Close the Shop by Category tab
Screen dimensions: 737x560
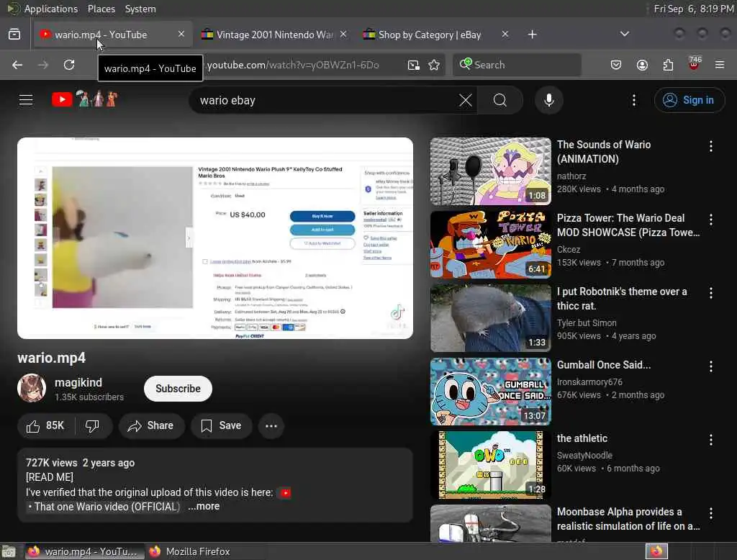pyautogui.click(x=505, y=34)
